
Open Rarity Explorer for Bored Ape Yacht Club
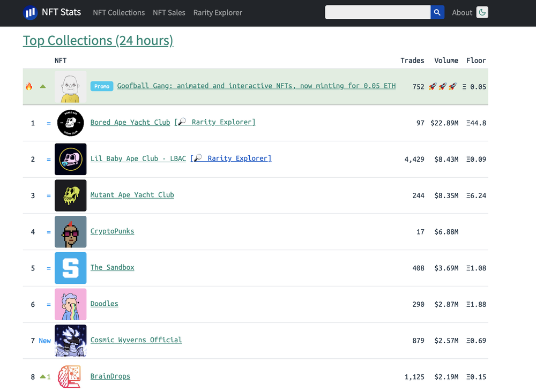215,122
